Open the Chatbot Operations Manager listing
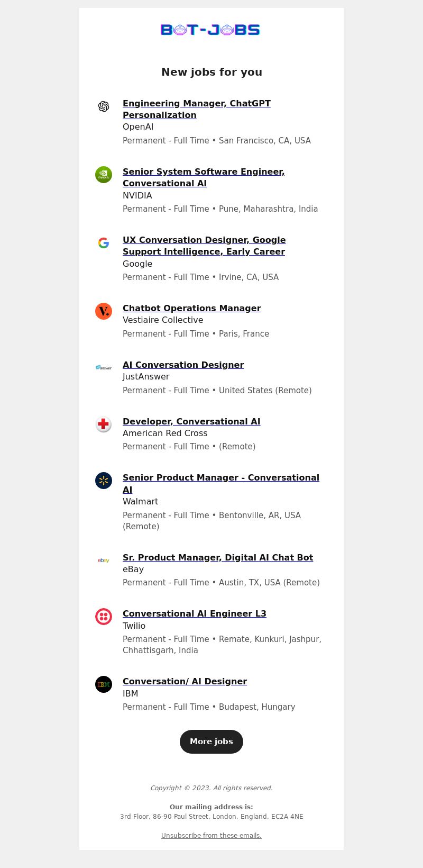The image size is (423, 868). 192,308
